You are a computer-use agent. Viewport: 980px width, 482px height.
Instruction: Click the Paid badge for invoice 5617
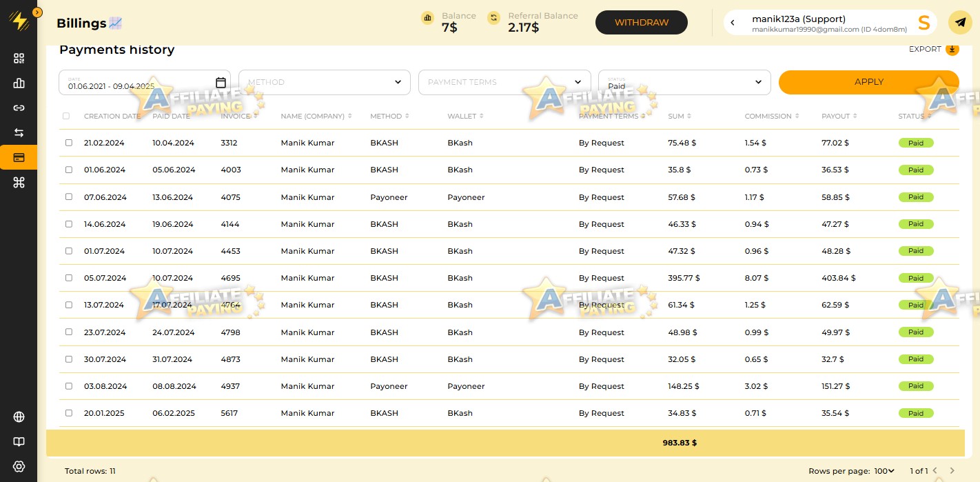(x=916, y=413)
